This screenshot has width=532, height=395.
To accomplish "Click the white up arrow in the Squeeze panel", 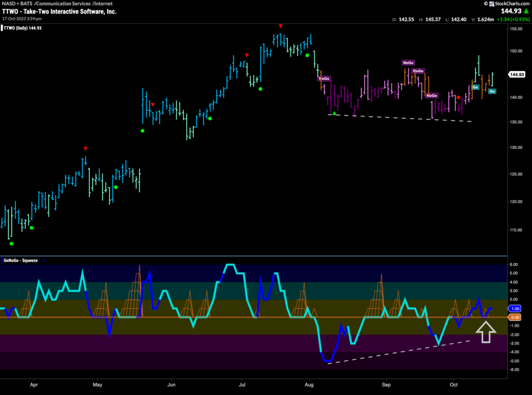I will 486,332.
